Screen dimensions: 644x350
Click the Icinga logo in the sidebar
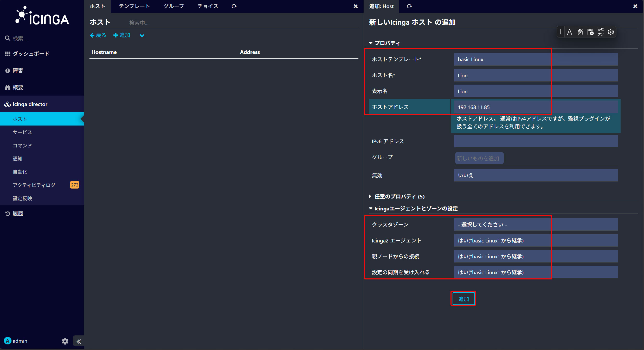[42, 16]
